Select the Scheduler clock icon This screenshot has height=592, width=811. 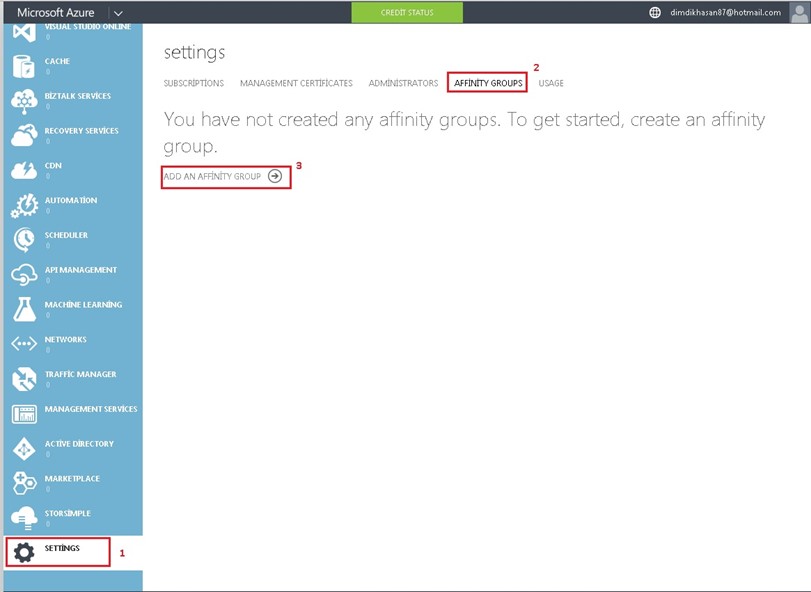(x=24, y=240)
